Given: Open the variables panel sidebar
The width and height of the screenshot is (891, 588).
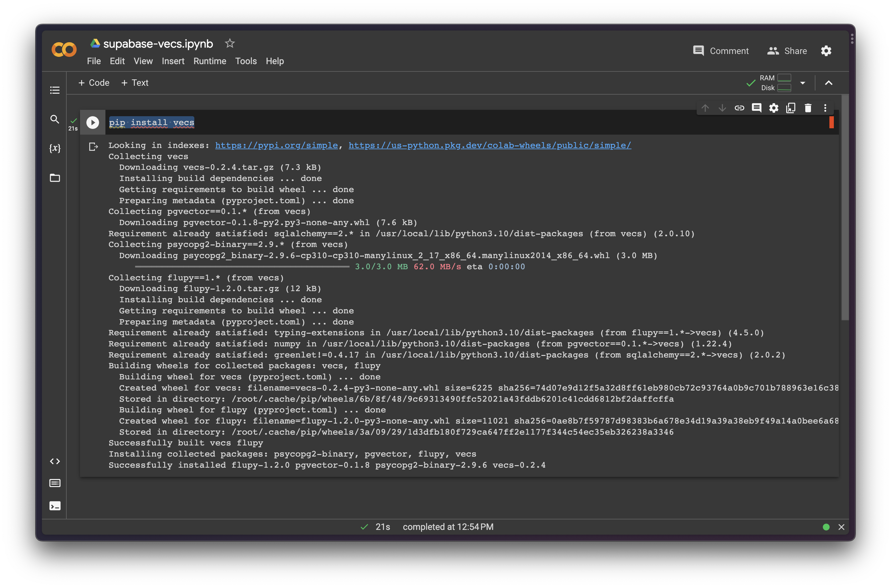Looking at the screenshot, I should click(56, 148).
